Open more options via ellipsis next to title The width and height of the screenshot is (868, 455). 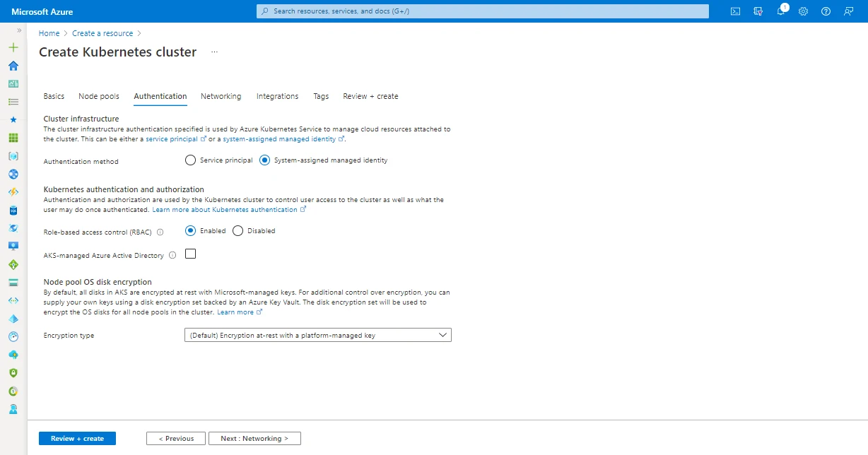pos(213,52)
